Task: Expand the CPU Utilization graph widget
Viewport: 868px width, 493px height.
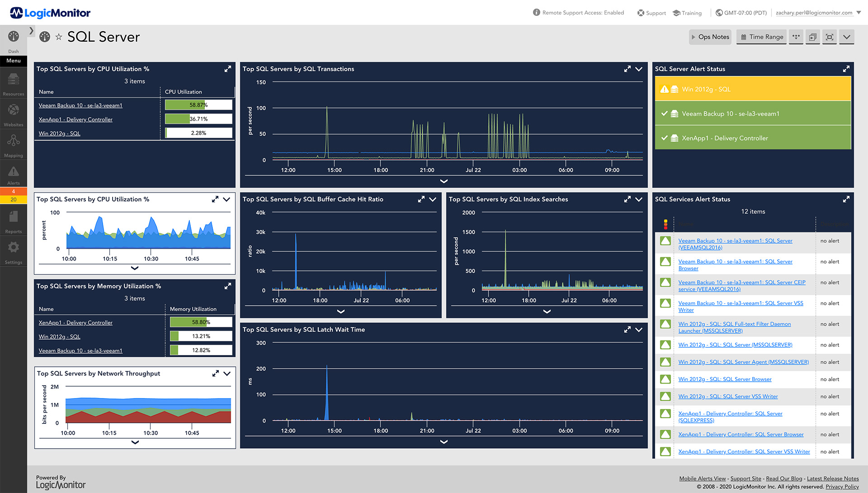Action: click(215, 199)
